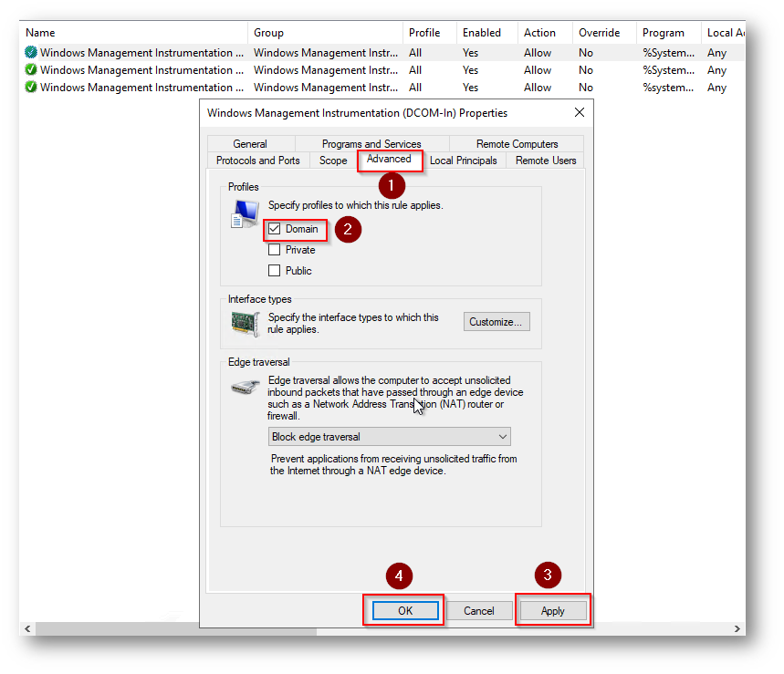784x674 pixels.
Task: Sort by the Program column header
Action: [668, 33]
